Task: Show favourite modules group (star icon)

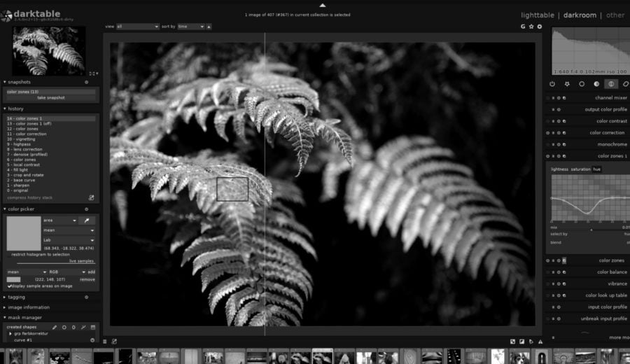Action: (x=567, y=84)
